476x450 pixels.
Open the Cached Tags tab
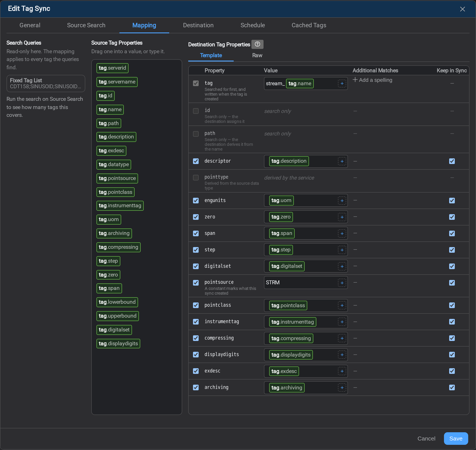309,25
